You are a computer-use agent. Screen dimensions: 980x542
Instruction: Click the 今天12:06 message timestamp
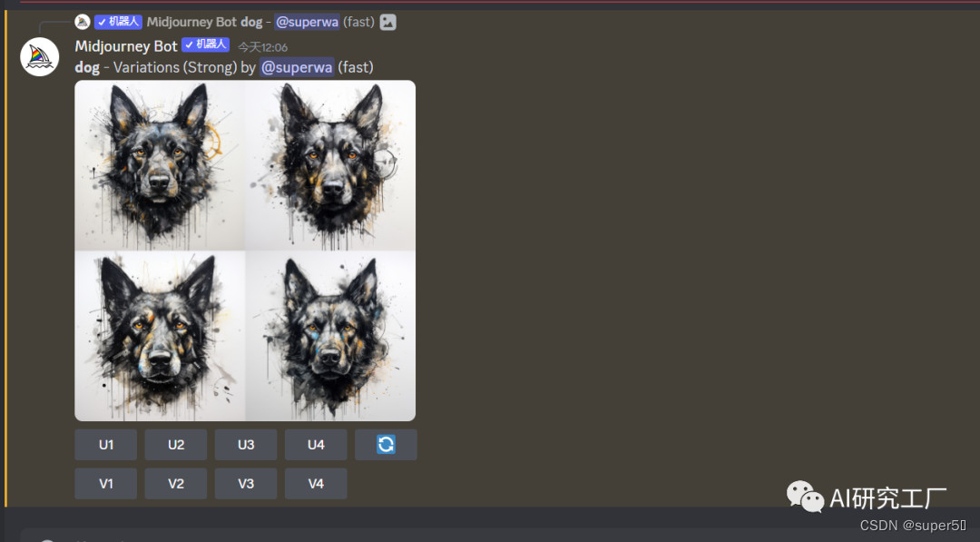[x=262, y=47]
